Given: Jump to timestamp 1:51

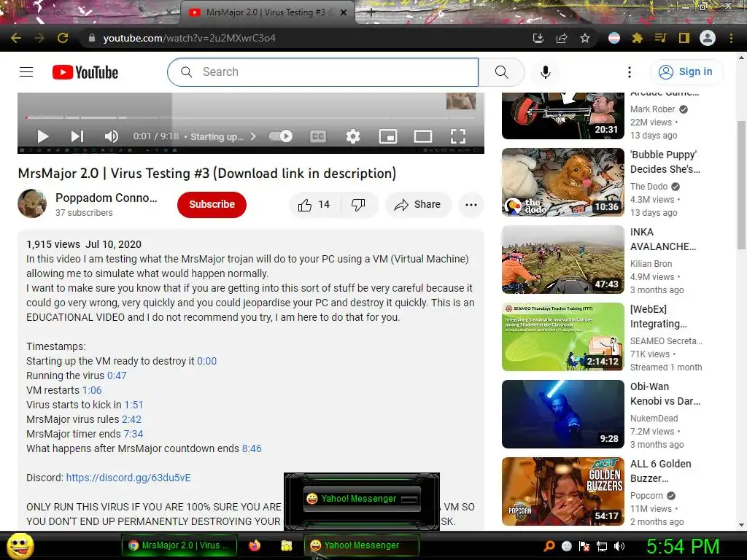Looking at the screenshot, I should [x=133, y=405].
